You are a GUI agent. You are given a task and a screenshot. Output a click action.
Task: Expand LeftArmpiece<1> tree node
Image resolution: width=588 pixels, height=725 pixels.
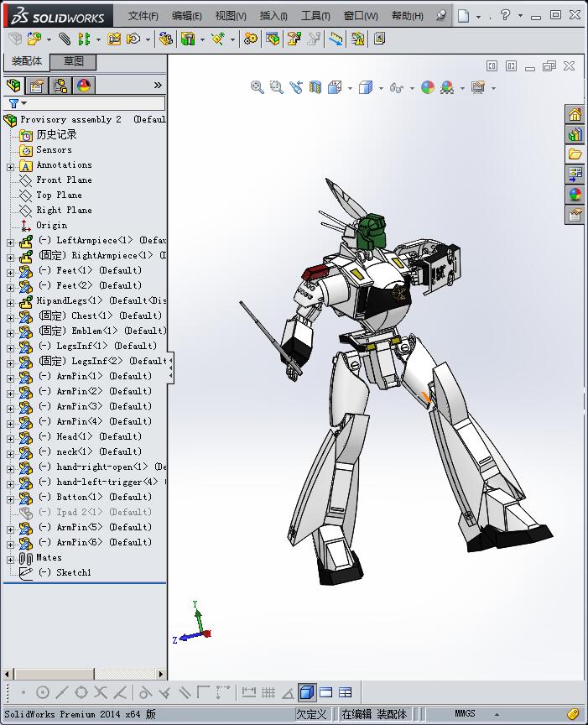click(10, 243)
